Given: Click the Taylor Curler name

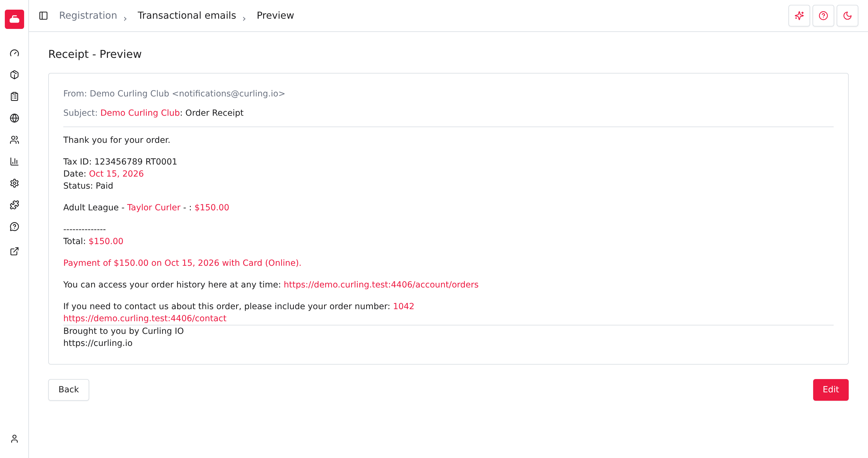Looking at the screenshot, I should pyautogui.click(x=154, y=207).
